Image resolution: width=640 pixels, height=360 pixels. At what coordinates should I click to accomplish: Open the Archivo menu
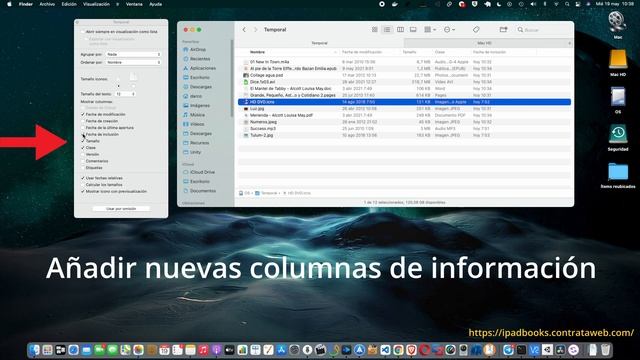click(47, 4)
